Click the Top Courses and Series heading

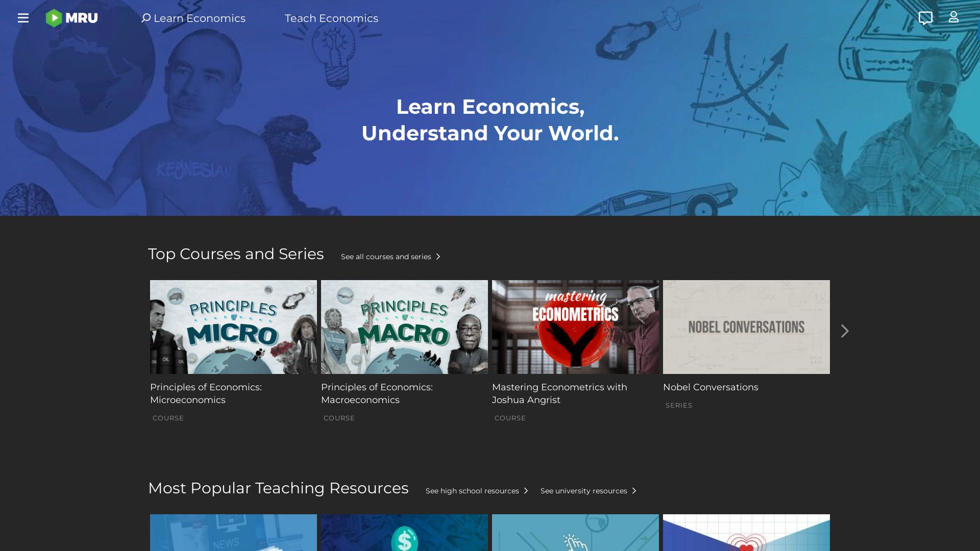(x=236, y=254)
